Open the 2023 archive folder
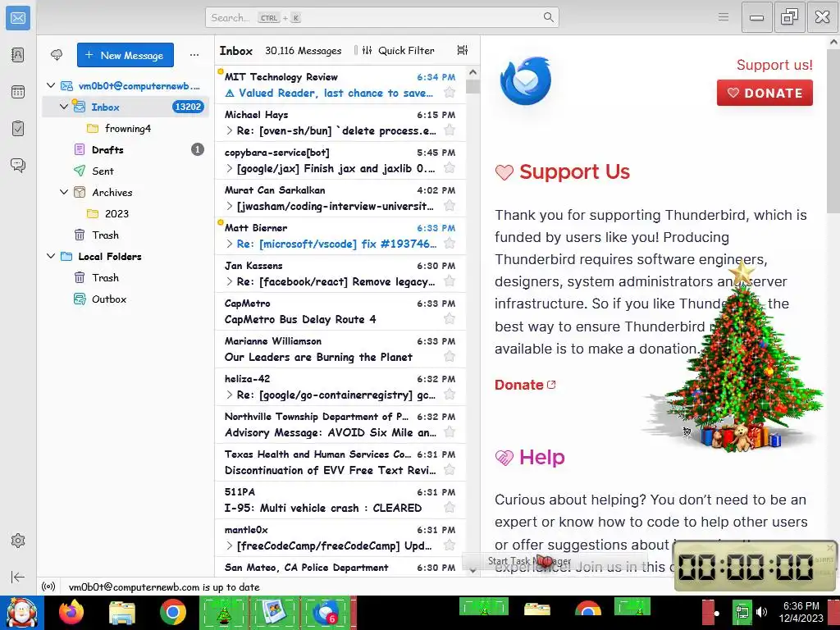 (126, 213)
